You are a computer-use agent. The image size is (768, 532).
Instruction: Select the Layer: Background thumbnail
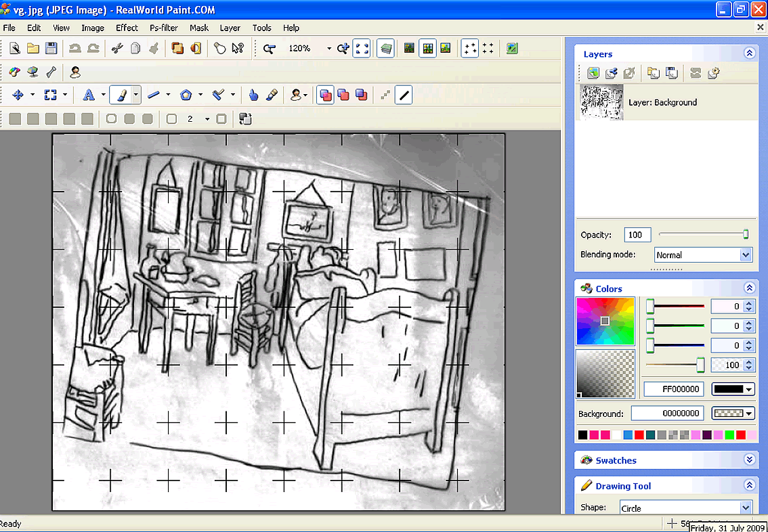click(x=601, y=102)
